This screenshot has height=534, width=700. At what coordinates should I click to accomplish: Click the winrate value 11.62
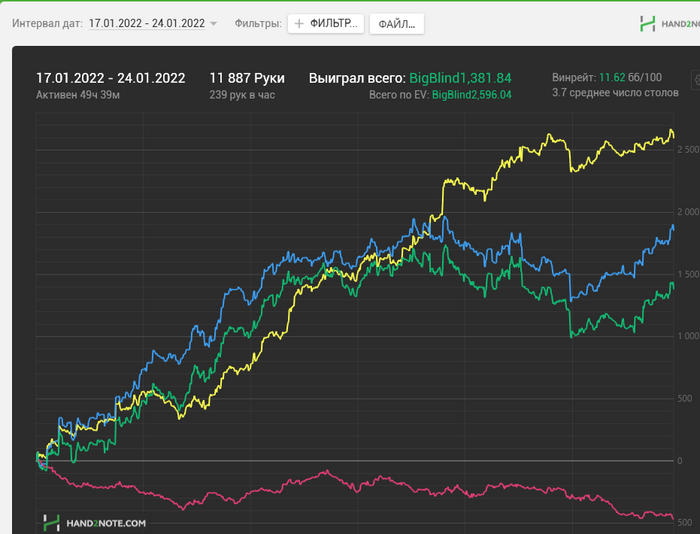pos(612,77)
